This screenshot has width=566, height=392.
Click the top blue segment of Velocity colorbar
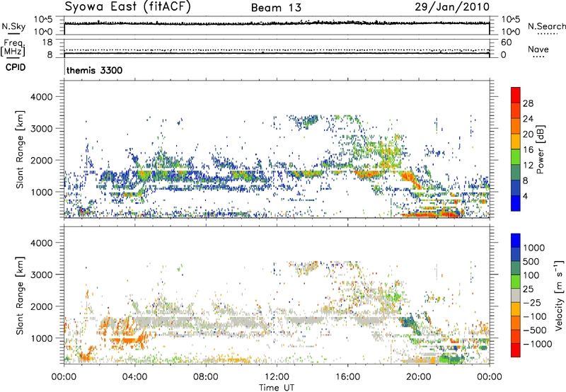(515, 242)
